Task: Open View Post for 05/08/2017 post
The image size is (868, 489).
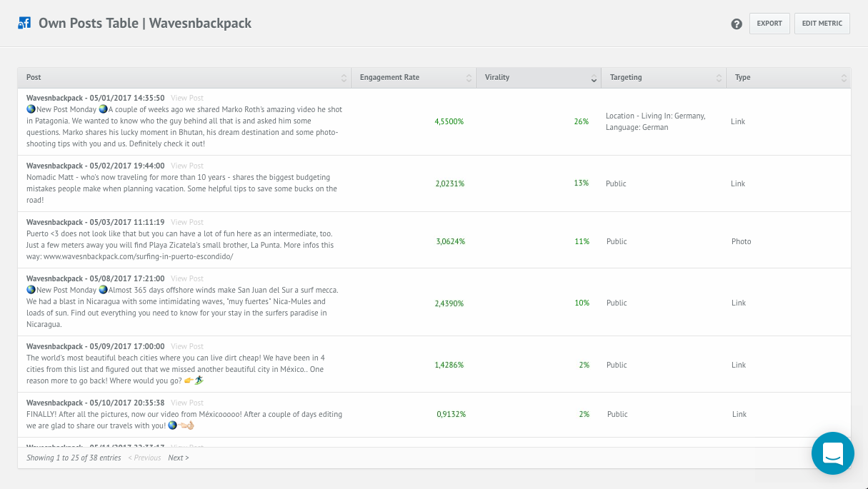Action: (x=187, y=278)
